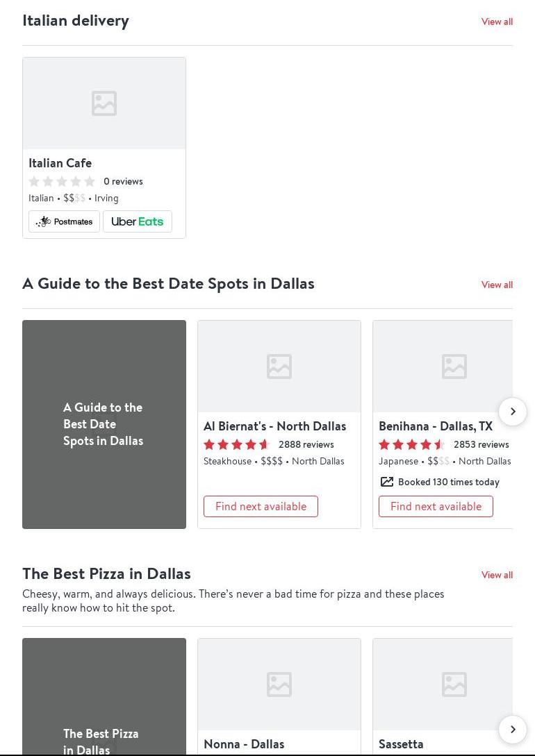This screenshot has height=756, width=535.
Task: View all Italian delivery restaurants
Action: coord(497,22)
